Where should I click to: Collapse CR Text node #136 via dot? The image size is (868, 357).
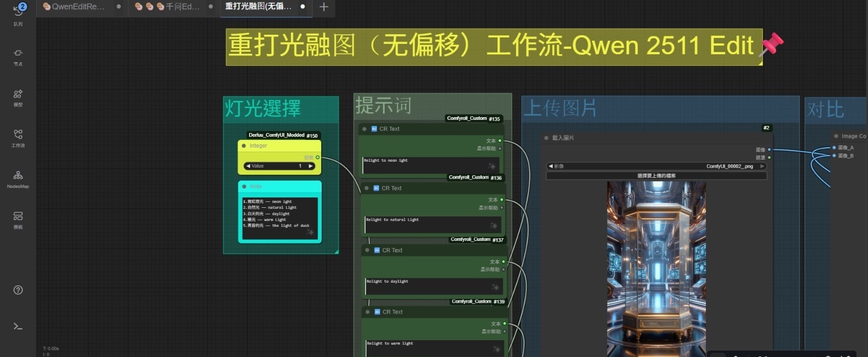click(x=367, y=188)
